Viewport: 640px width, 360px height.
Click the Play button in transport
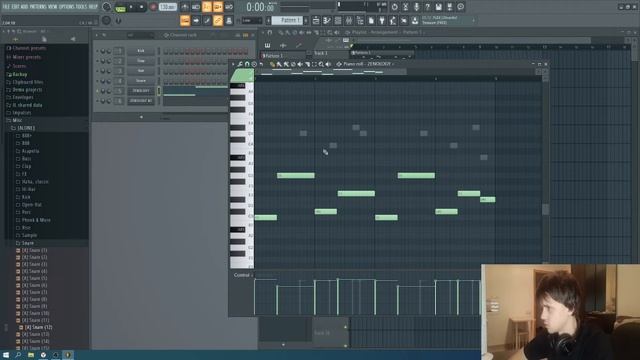point(131,7)
